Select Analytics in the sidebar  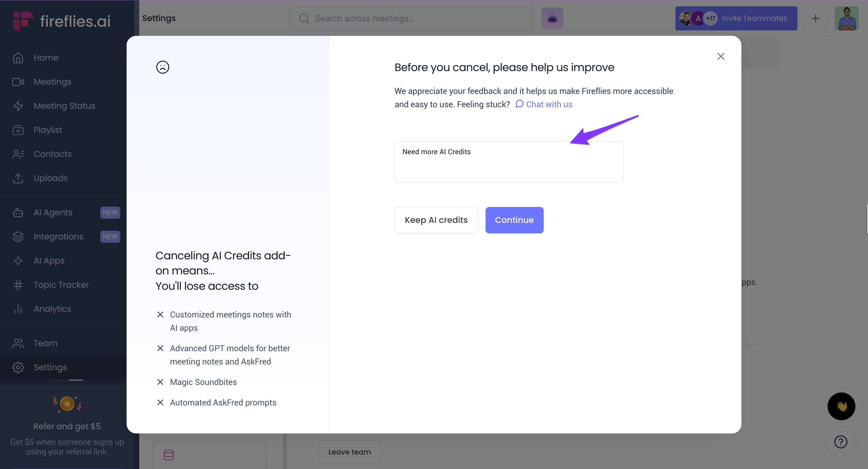(x=52, y=309)
